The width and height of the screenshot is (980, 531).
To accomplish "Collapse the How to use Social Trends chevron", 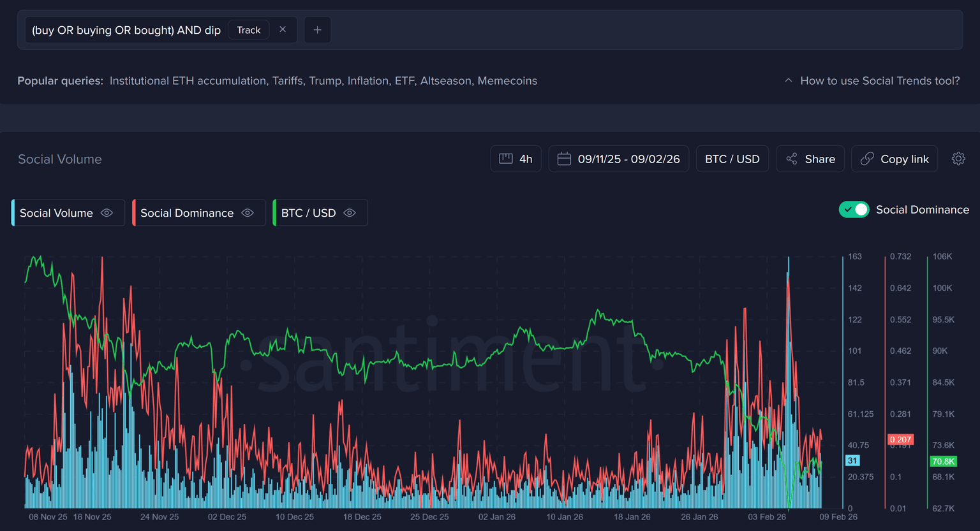I will click(x=789, y=81).
